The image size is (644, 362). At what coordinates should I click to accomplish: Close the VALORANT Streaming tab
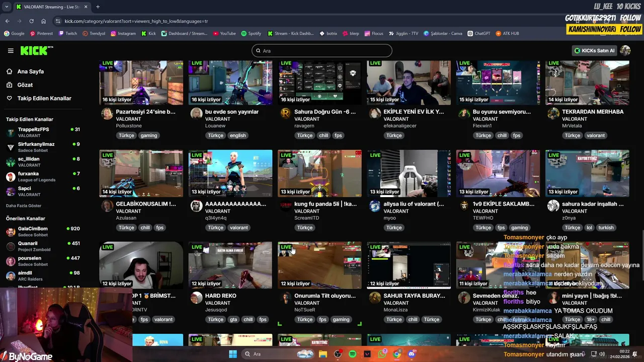click(x=86, y=7)
